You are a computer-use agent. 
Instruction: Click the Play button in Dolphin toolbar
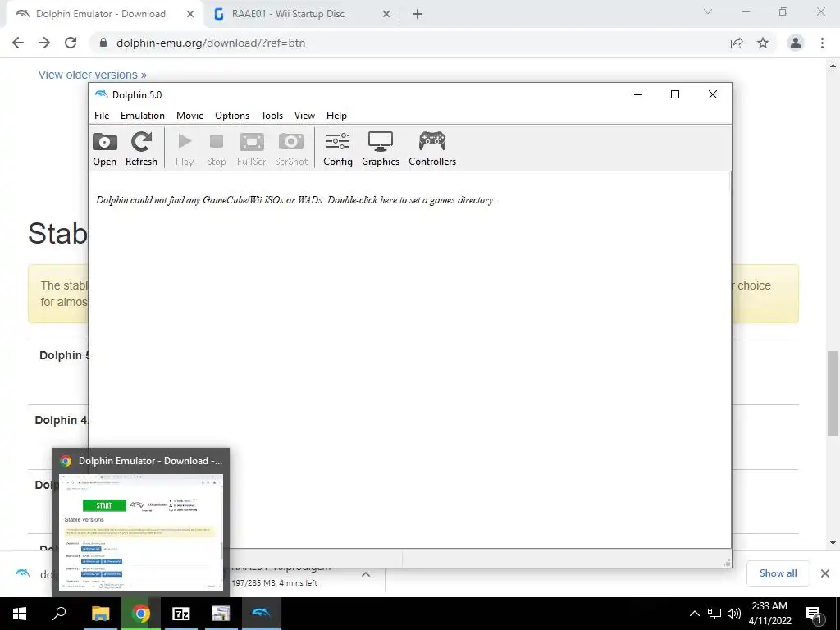tap(185, 149)
